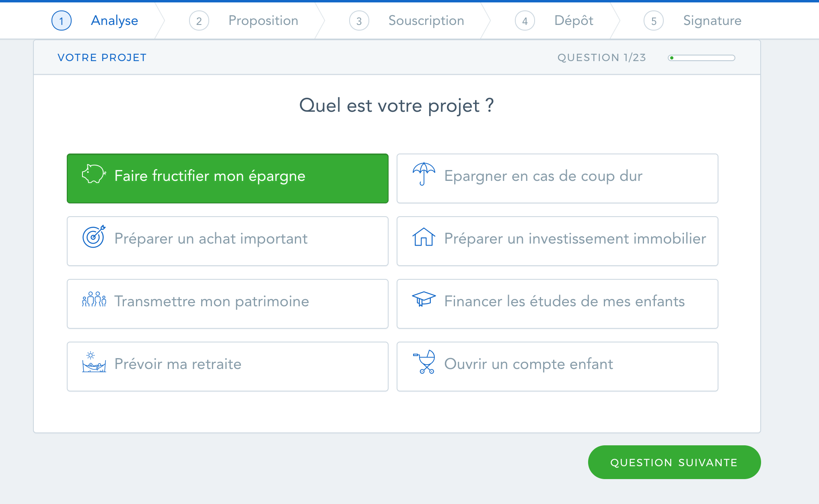Select 'Prévoir ma retraite' option
The image size is (819, 504).
pyautogui.click(x=228, y=367)
